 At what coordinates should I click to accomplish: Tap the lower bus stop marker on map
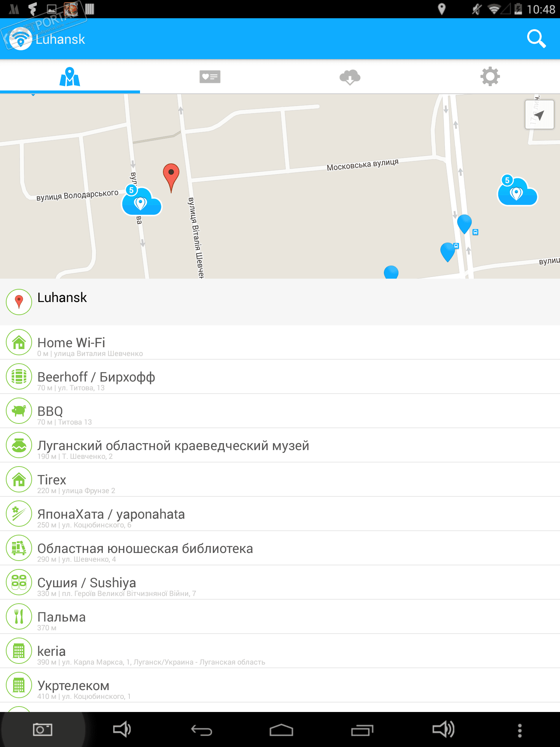tap(456, 246)
